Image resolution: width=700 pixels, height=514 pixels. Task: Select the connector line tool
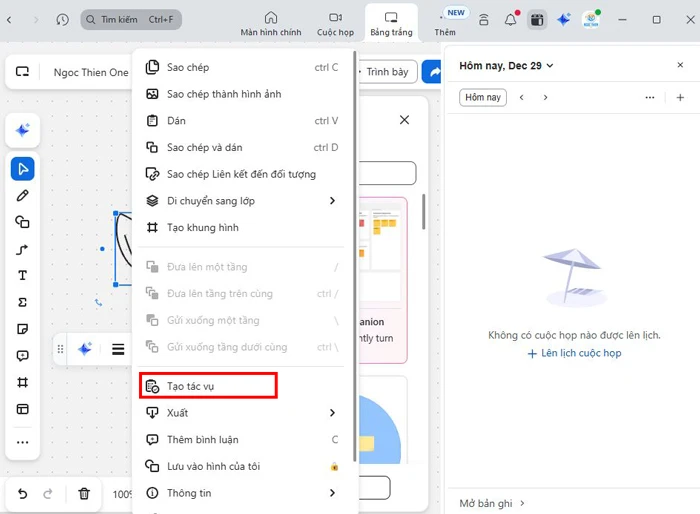[22, 249]
